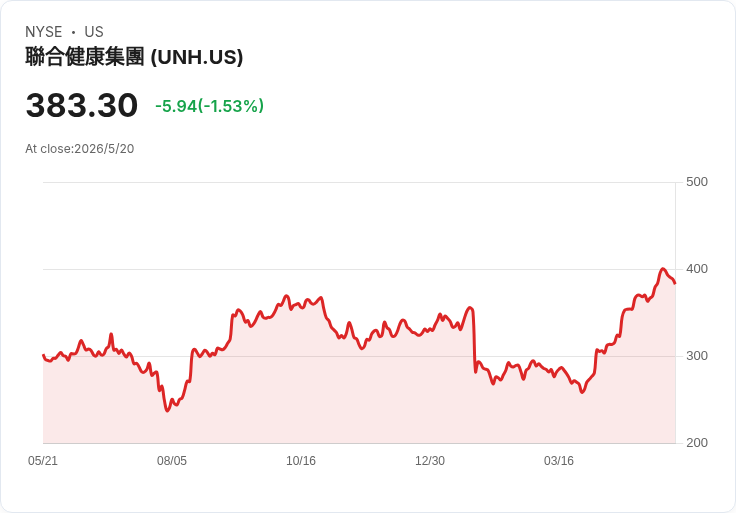
Task: Click the 05/21 date axis label
Action: pos(43,461)
